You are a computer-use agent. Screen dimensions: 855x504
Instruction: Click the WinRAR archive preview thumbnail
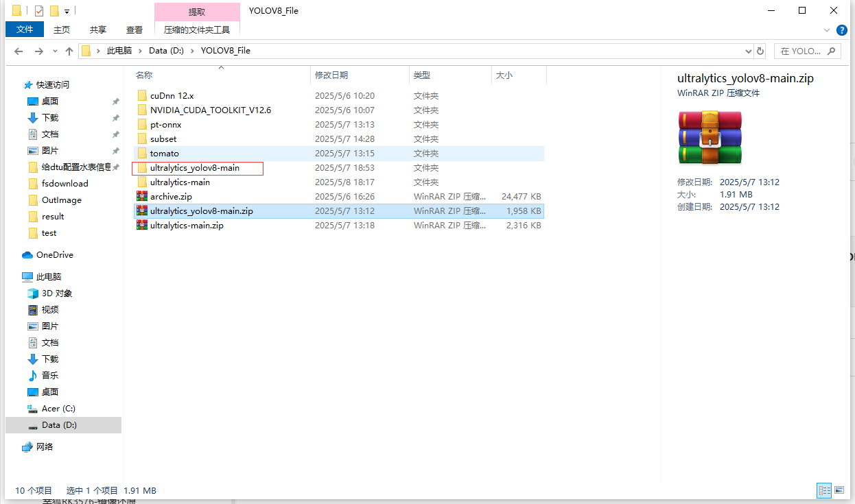[710, 138]
